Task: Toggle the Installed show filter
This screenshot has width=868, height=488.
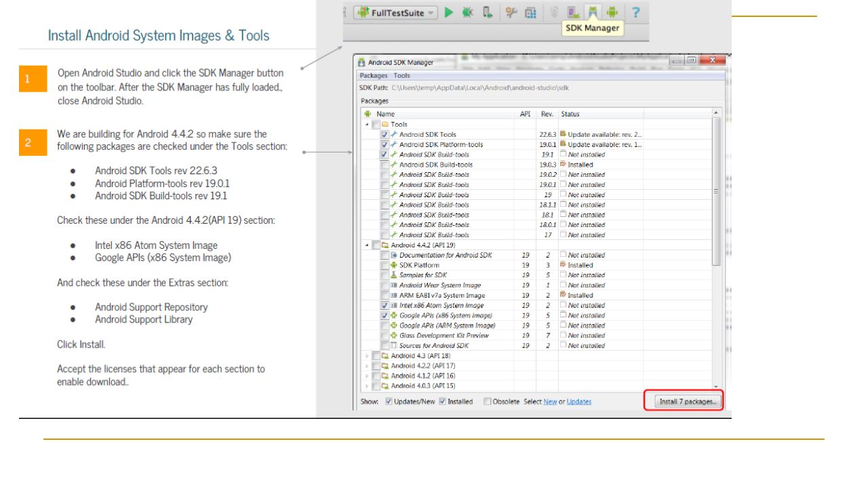Action: (443, 401)
